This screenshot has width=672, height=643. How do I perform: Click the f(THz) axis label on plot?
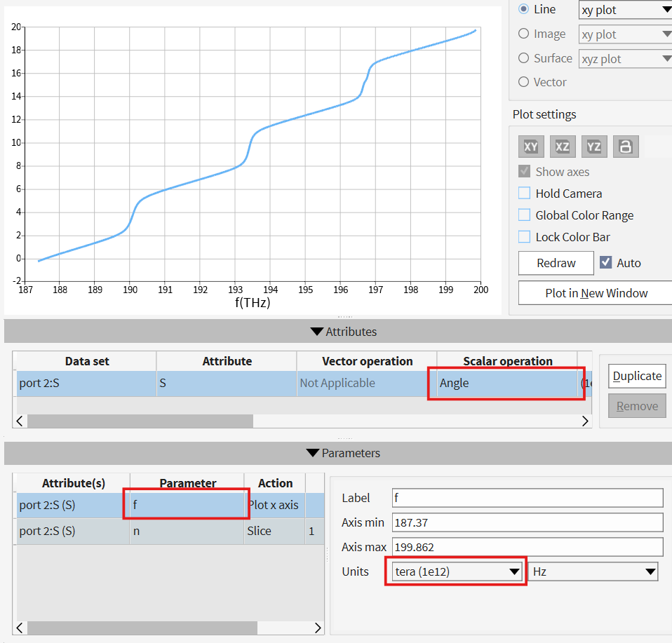coord(253,302)
